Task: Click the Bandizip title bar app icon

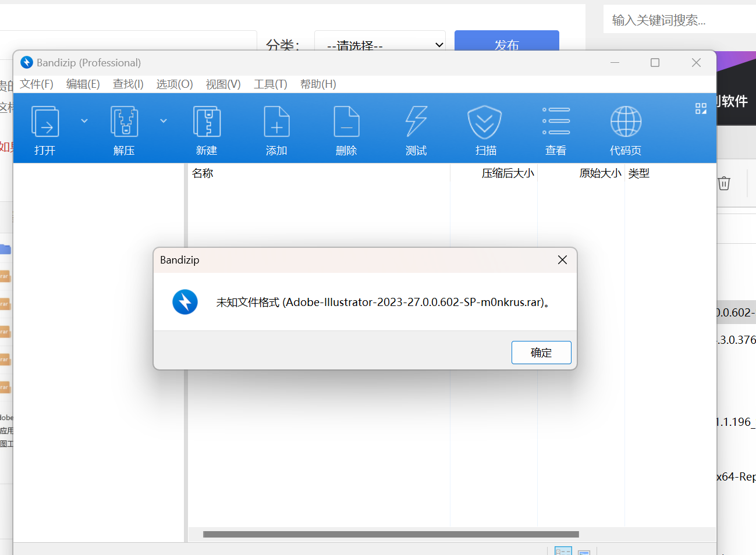Action: pos(27,62)
